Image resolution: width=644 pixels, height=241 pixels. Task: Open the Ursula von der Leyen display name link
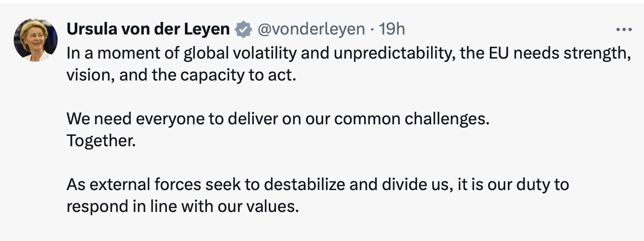148,29
